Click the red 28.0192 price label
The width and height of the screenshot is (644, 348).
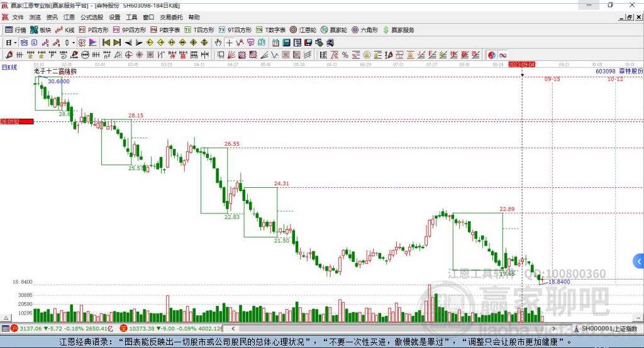tap(17, 121)
